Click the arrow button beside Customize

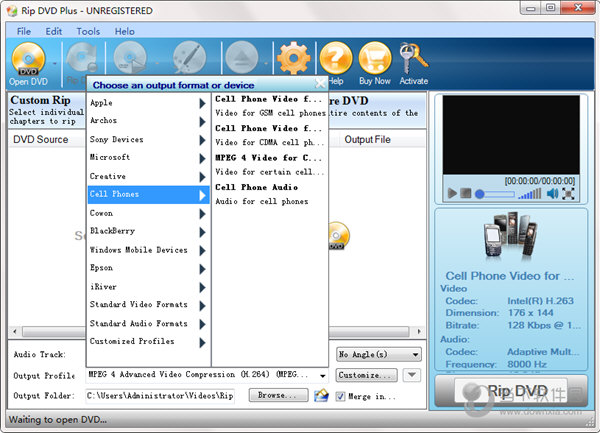412,375
